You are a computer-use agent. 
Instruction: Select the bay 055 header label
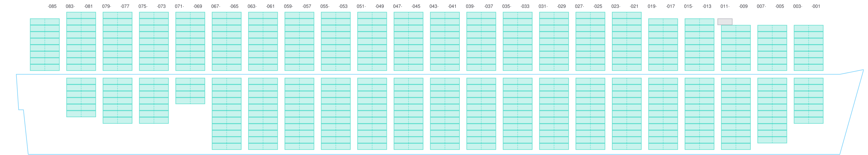click(x=325, y=6)
